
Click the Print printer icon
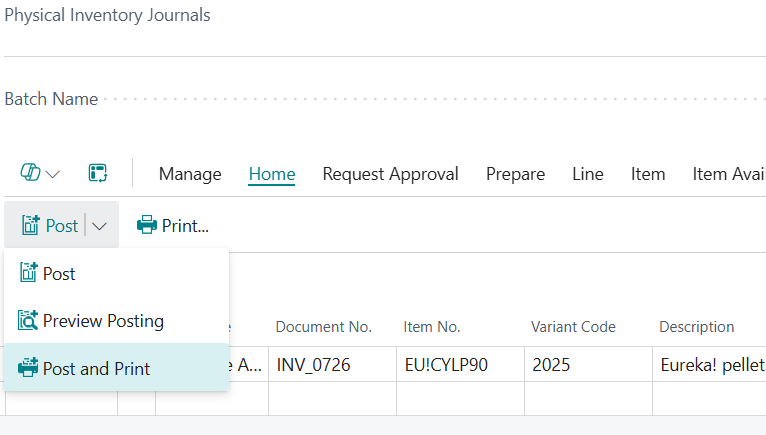(x=147, y=225)
